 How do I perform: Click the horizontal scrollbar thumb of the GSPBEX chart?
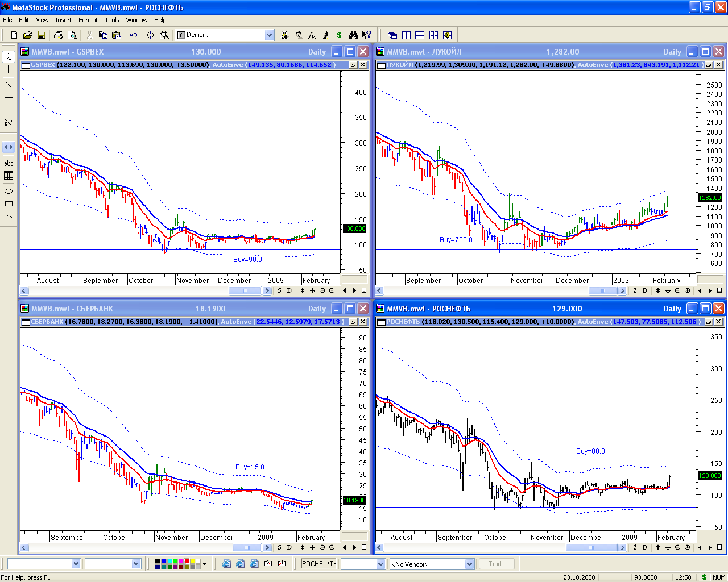(246, 290)
